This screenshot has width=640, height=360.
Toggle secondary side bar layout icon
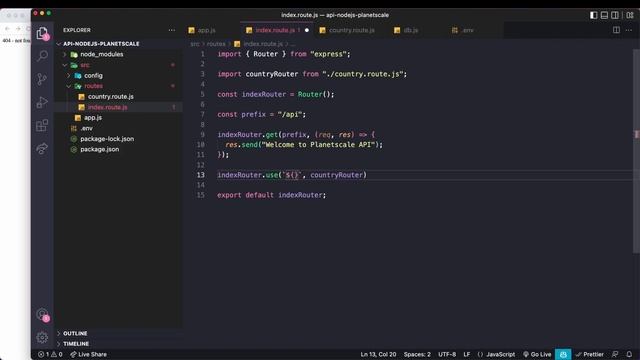click(x=615, y=15)
